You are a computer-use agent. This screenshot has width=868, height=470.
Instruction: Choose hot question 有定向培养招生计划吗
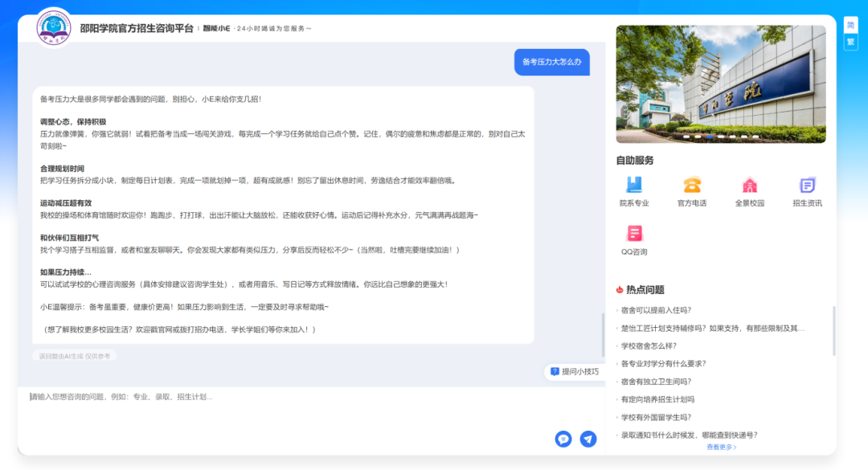tap(657, 399)
